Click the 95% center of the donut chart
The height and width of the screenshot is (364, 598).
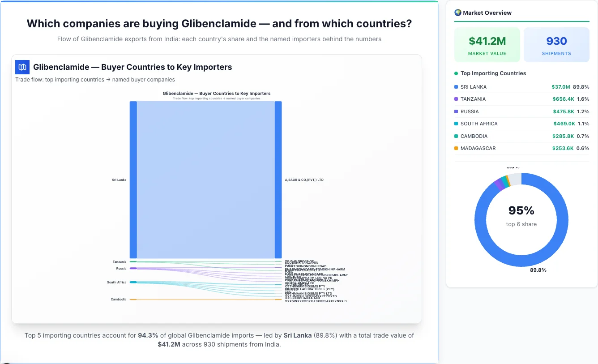point(521,210)
